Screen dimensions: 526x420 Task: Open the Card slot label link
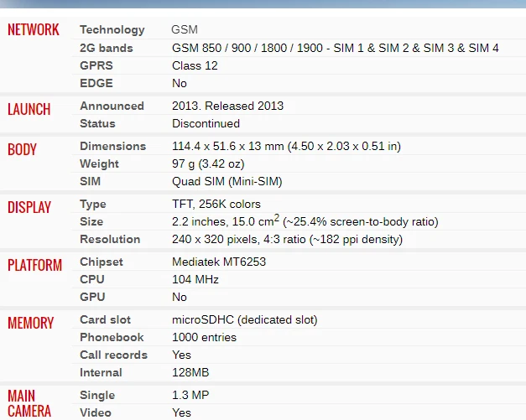pos(105,319)
